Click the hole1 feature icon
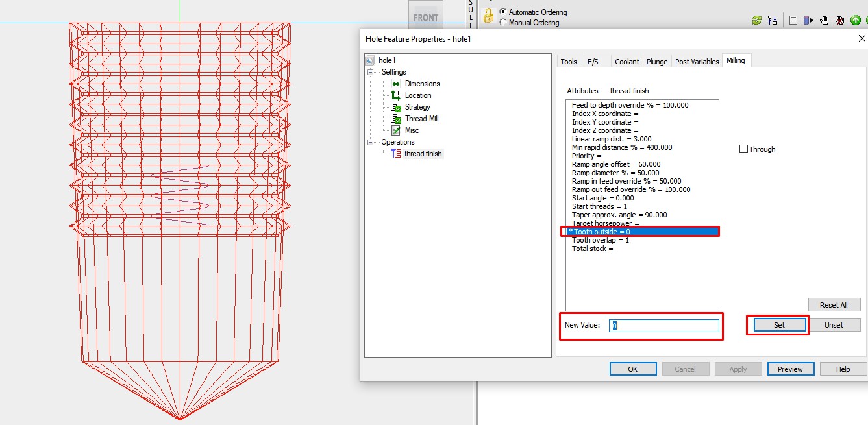868x425 pixels. point(370,59)
